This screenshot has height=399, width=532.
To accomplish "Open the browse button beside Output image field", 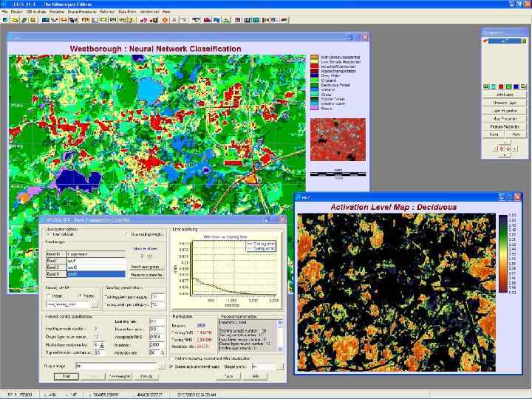I will (160, 366).
